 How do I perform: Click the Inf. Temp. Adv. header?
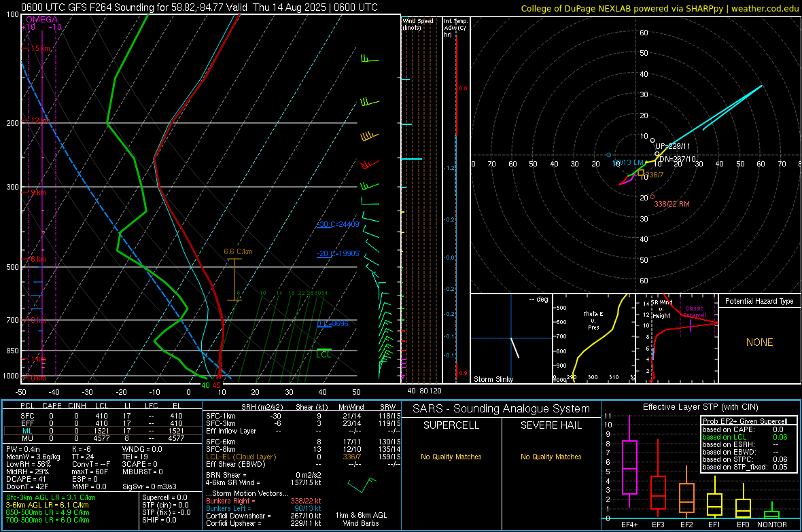(455, 28)
